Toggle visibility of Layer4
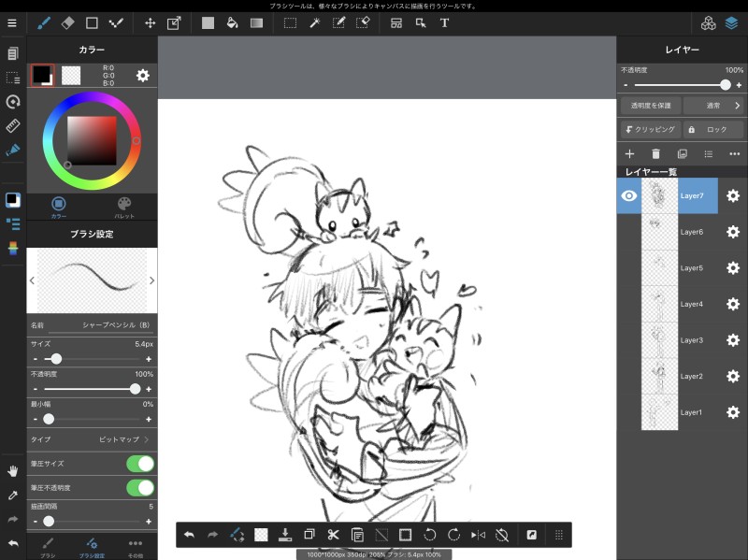 pos(628,304)
